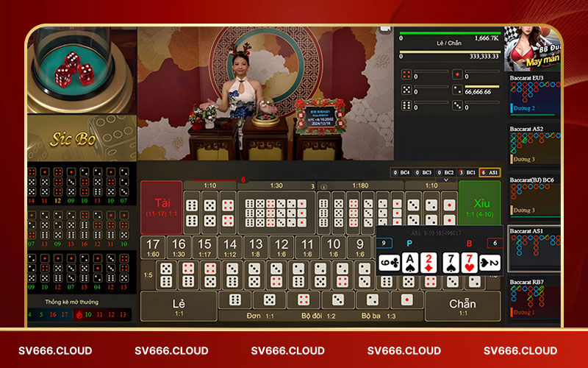588x368 pixels.
Task: Bet on total 16 paying 1:30
Action: (x=179, y=247)
